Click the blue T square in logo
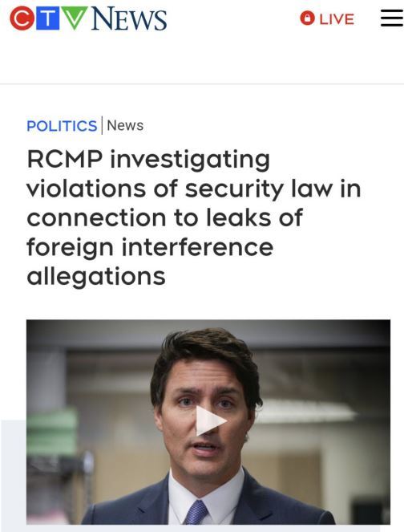This screenshot has height=532, width=404. click(47, 18)
